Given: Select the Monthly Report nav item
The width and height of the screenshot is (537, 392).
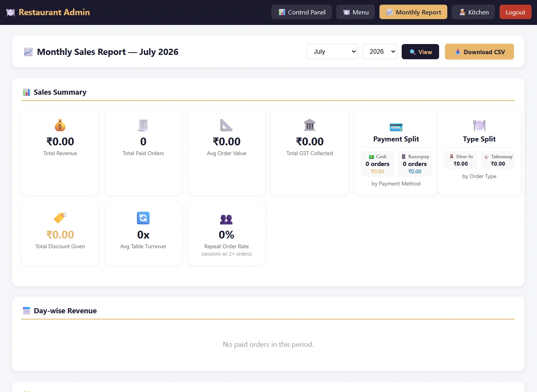Looking at the screenshot, I should pyautogui.click(x=413, y=12).
